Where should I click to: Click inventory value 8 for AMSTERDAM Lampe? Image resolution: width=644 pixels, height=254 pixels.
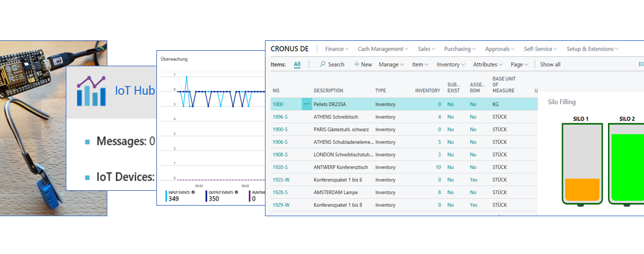(x=439, y=192)
